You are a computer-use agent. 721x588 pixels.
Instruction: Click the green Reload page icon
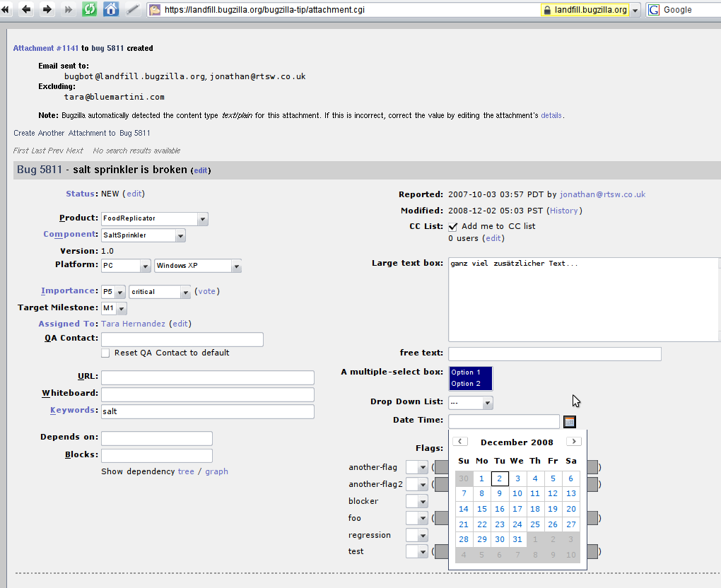(89, 9)
